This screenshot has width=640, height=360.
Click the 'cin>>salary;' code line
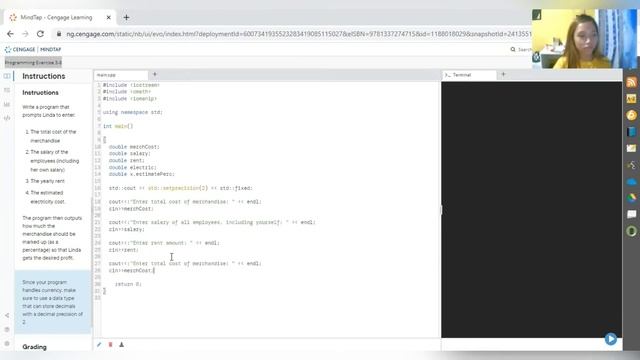click(127, 229)
